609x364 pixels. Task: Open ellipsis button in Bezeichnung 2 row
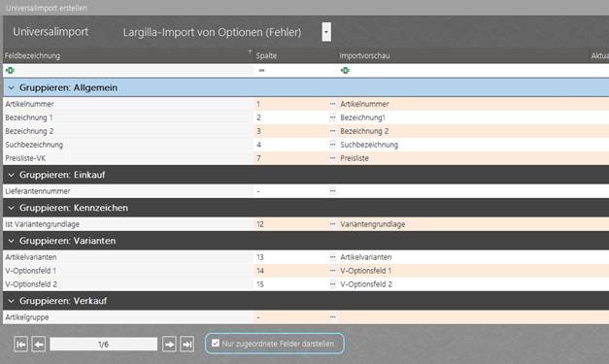click(332, 131)
